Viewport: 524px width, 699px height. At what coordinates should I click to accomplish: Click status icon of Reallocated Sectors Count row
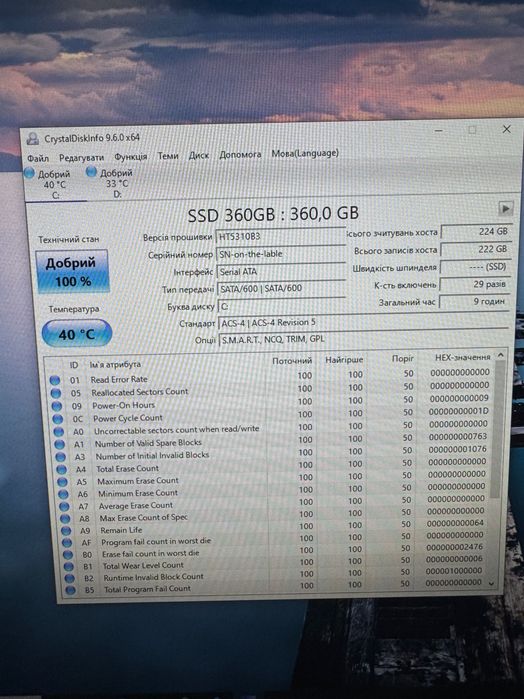(x=56, y=393)
